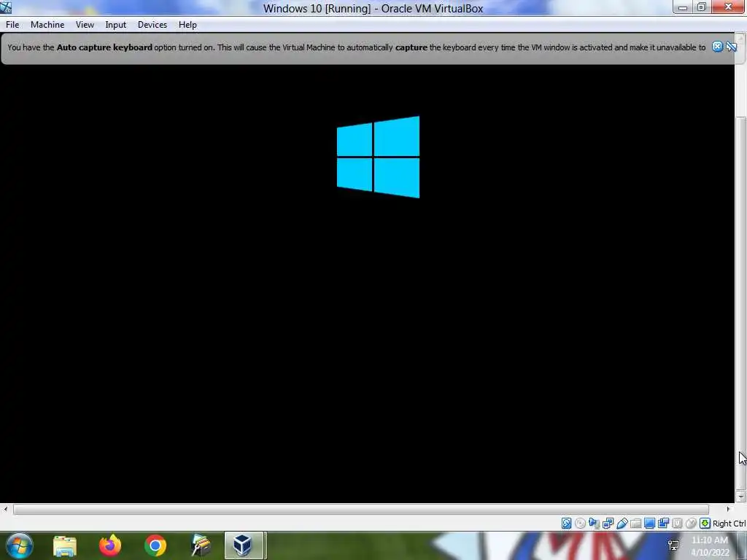Restore down the VirtualBox window

(x=701, y=7)
